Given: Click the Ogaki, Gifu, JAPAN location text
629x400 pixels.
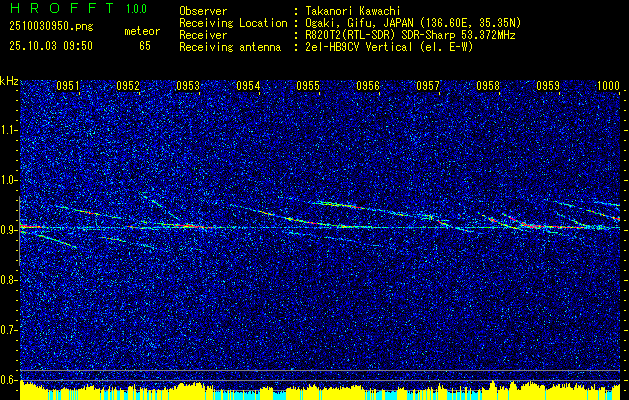Looking at the screenshot, I should point(413,23).
